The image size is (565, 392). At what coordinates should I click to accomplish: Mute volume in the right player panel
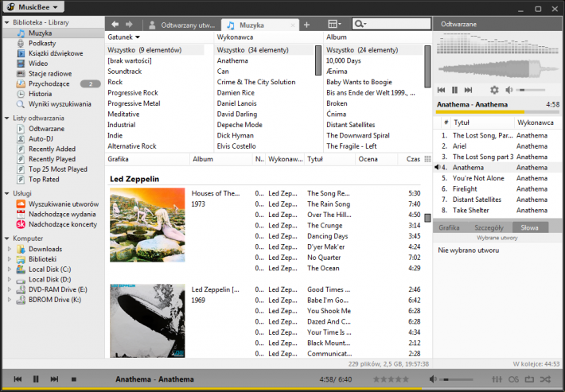coord(509,90)
